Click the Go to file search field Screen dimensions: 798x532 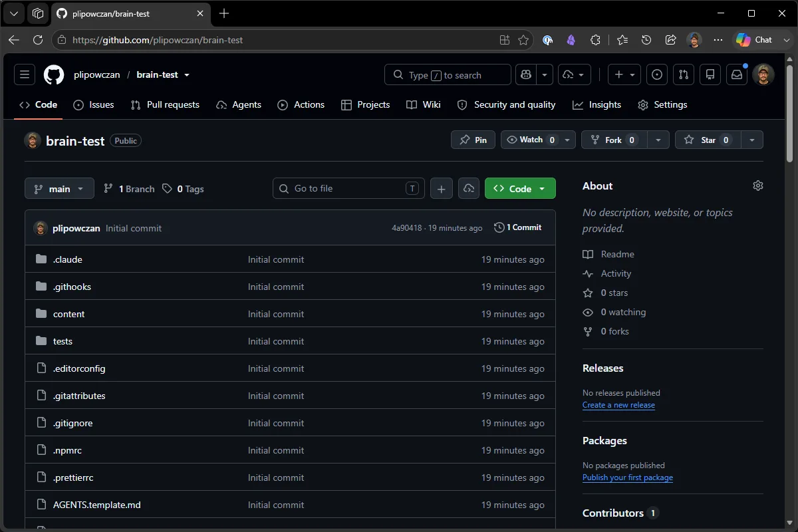[349, 189]
